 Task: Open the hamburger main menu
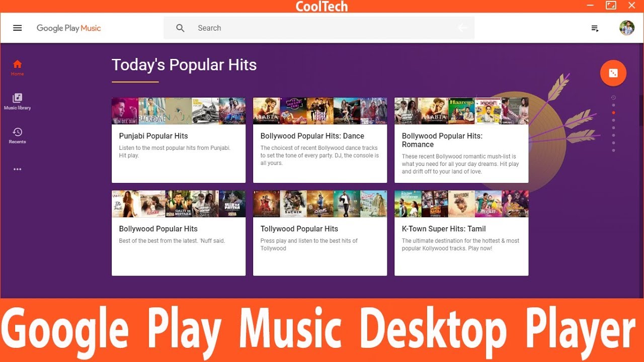(18, 28)
